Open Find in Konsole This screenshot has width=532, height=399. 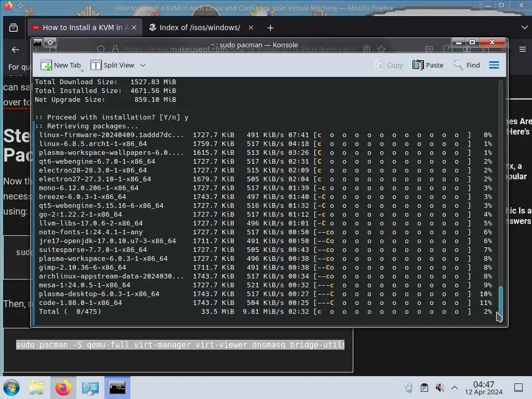[x=467, y=65]
